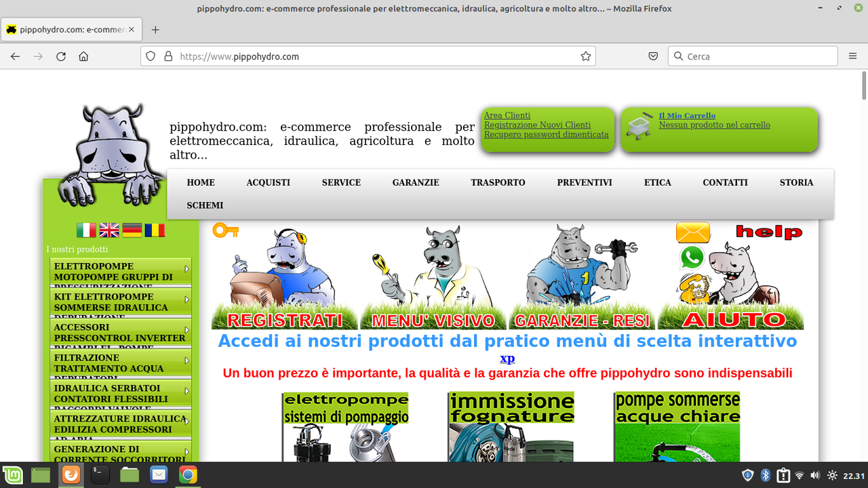Screen dimensions: 868x488
Task: Click the orange key login icon
Action: (225, 230)
